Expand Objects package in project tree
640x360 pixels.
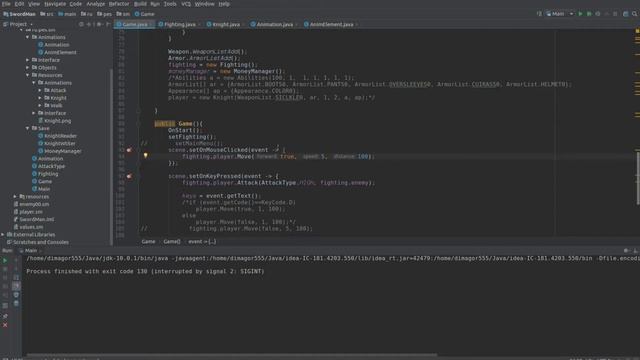click(27, 68)
